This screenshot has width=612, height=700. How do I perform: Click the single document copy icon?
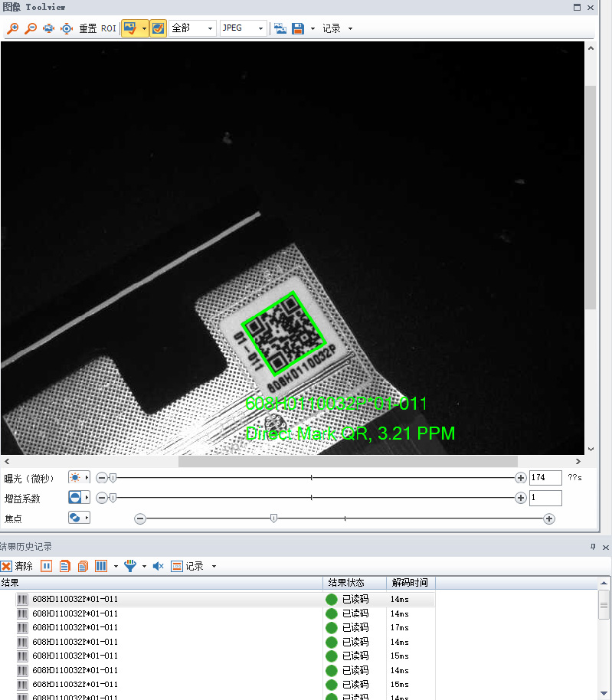click(65, 566)
